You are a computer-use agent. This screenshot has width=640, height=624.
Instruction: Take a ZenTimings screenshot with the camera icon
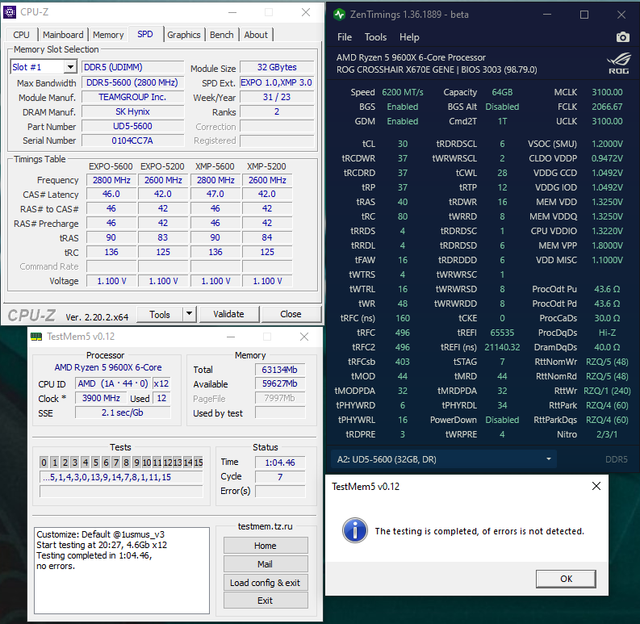622,37
